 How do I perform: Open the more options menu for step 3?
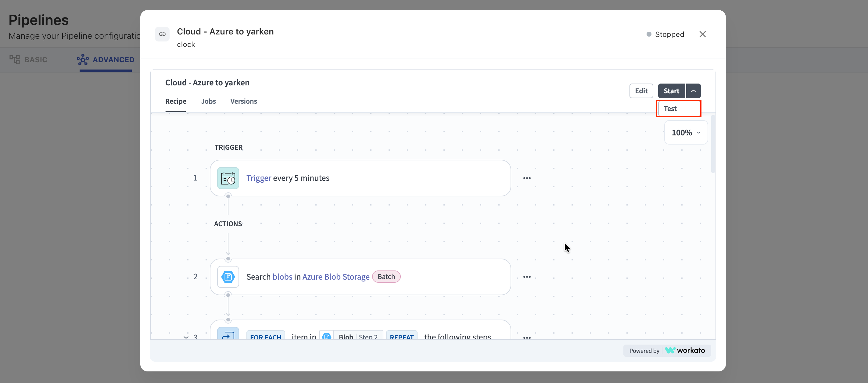coord(527,337)
